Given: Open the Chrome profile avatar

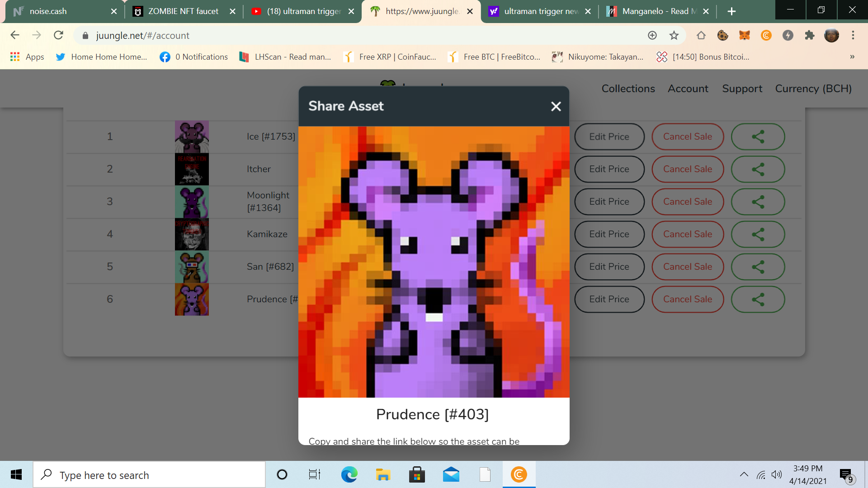Looking at the screenshot, I should [831, 35].
